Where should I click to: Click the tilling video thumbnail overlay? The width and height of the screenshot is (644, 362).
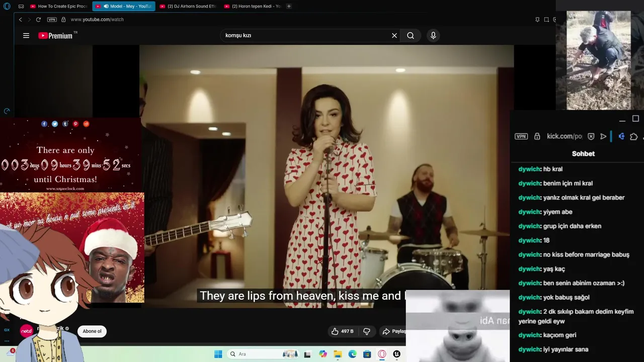tap(599, 60)
